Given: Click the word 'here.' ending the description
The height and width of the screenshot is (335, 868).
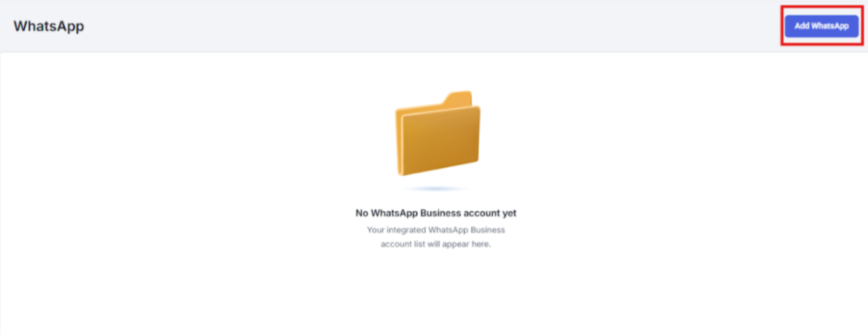Looking at the screenshot, I should [x=481, y=244].
